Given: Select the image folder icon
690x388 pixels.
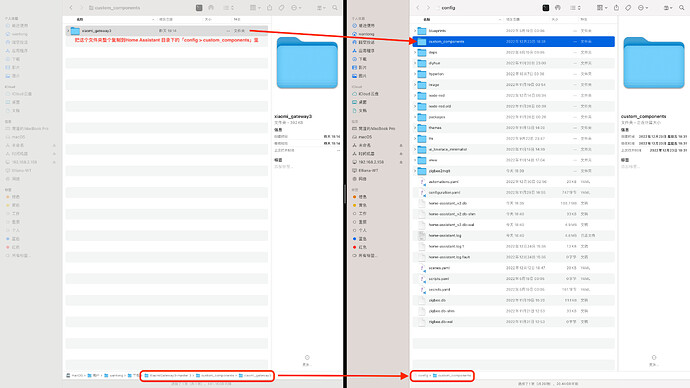Looking at the screenshot, I should pos(422,84).
